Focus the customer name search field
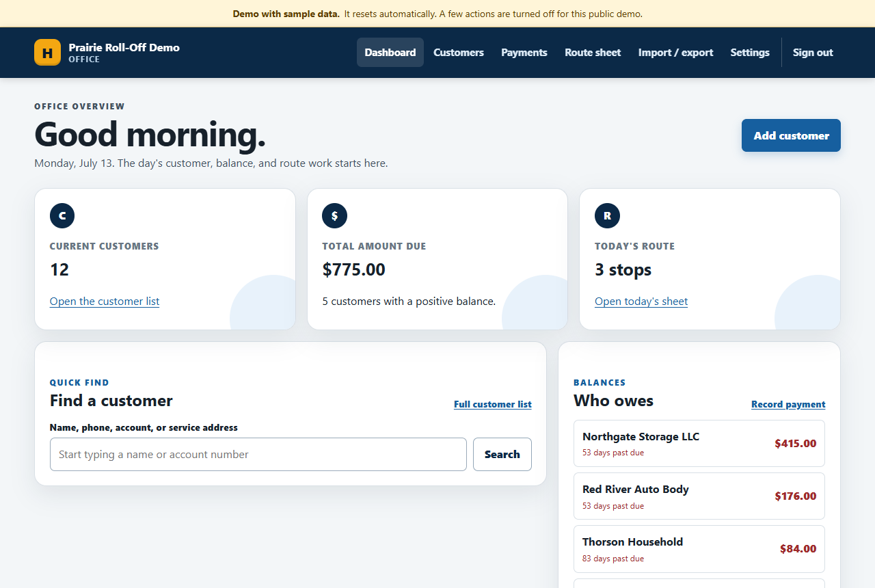This screenshot has width=875, height=588. (x=258, y=454)
